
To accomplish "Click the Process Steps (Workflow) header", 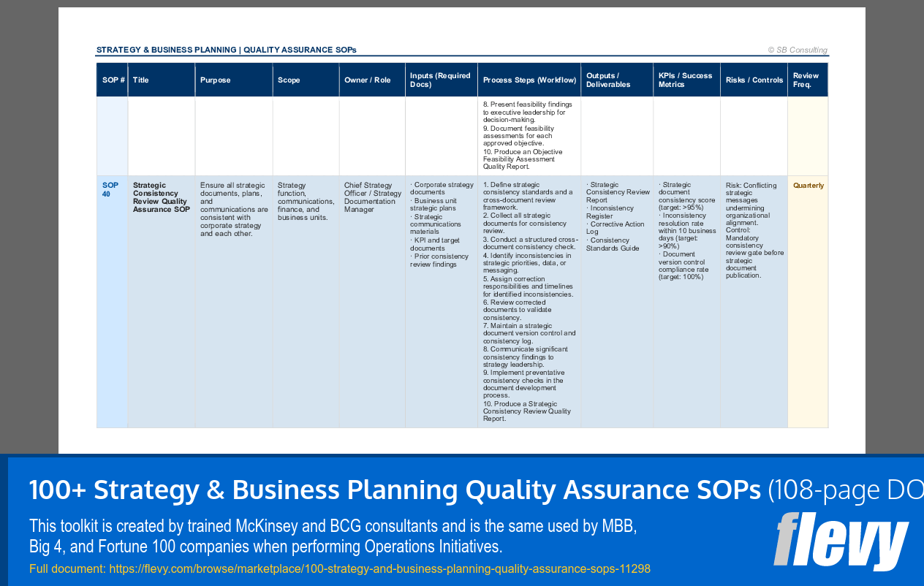I will [x=529, y=79].
